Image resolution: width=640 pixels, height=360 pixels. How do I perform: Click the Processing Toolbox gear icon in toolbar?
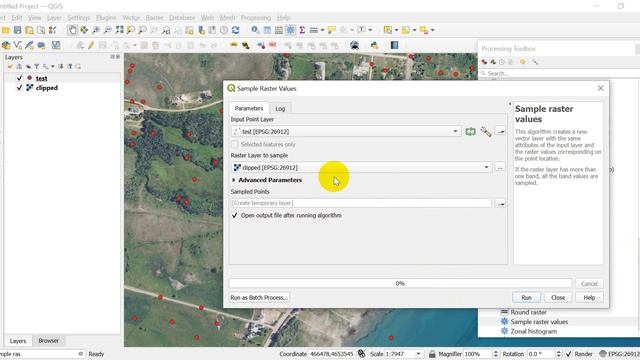290,30
